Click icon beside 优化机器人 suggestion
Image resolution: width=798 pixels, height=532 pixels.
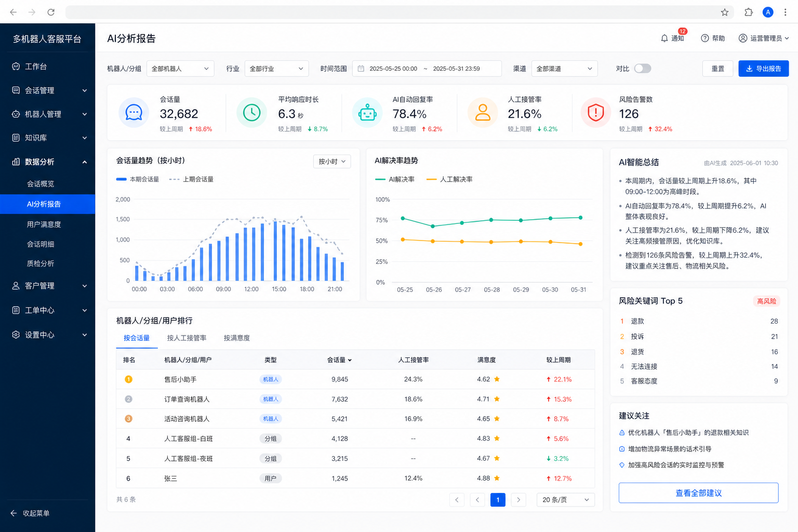pos(622,433)
